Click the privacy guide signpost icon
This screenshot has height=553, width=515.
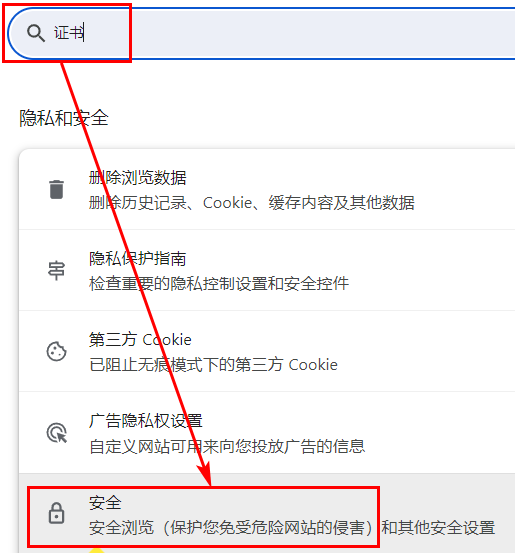click(56, 271)
